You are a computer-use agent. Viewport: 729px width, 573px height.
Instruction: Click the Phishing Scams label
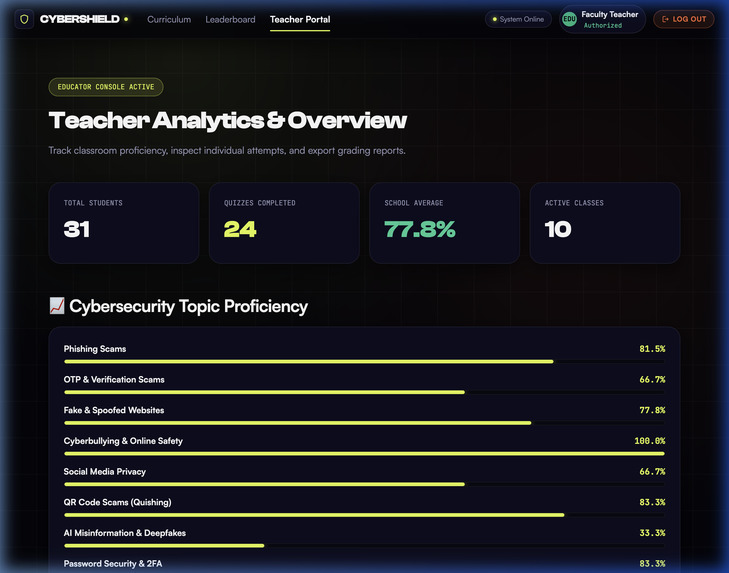click(95, 349)
